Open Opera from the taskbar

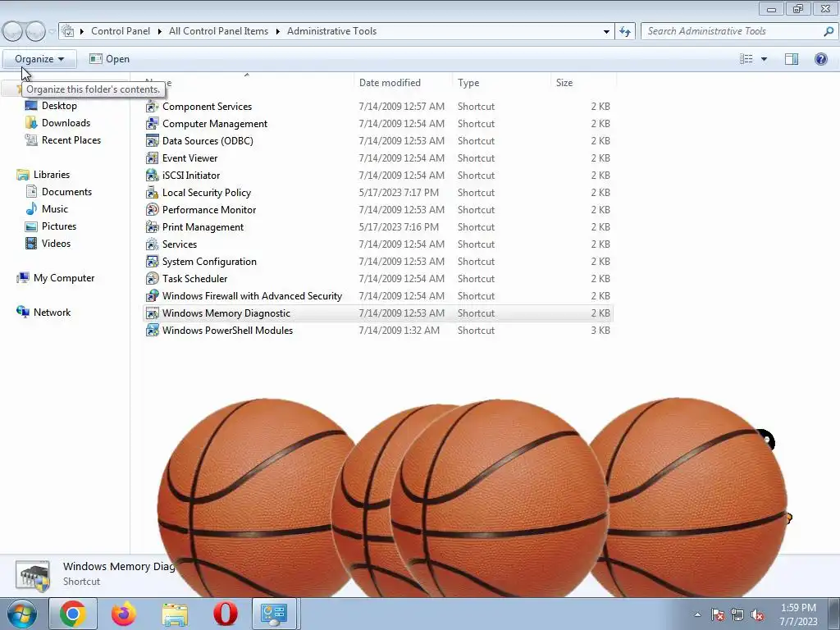226,614
